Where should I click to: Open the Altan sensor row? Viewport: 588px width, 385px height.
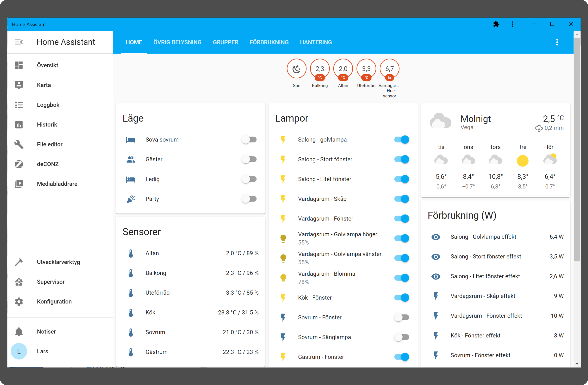tap(191, 253)
